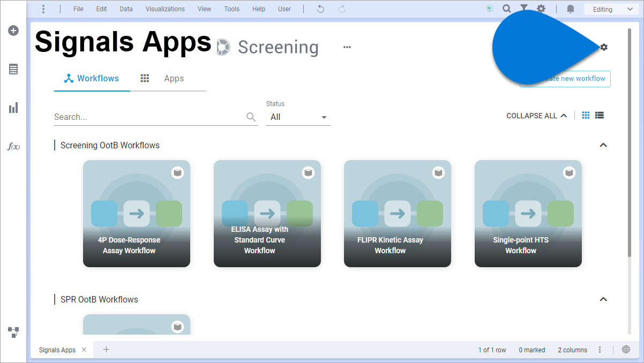This screenshot has height=363, width=644.
Task: Open the data table icon in left sidebar
Action: [x=13, y=69]
